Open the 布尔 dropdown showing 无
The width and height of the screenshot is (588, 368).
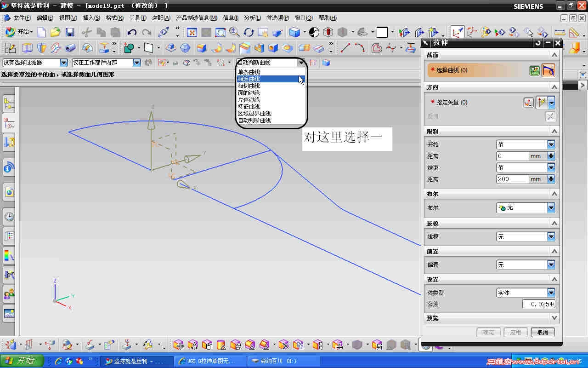coord(526,208)
